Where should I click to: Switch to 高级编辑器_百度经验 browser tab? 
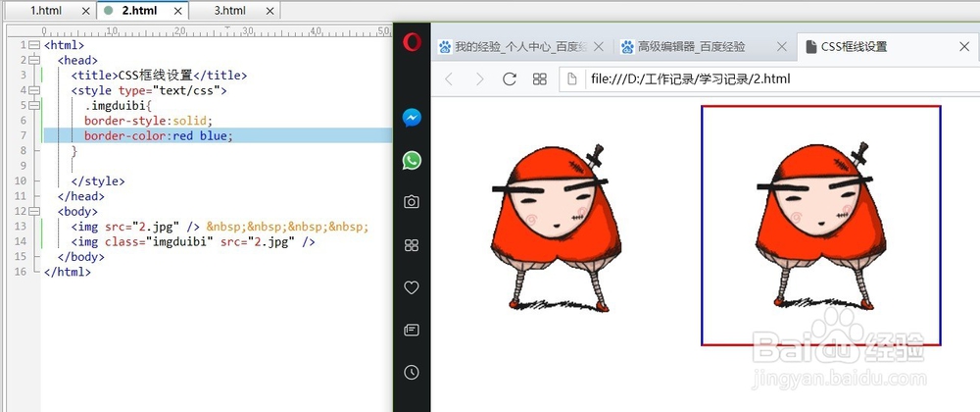(691, 47)
